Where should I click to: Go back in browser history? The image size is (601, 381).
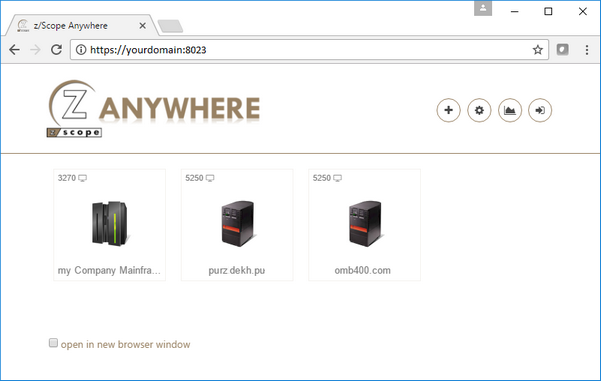(15, 50)
